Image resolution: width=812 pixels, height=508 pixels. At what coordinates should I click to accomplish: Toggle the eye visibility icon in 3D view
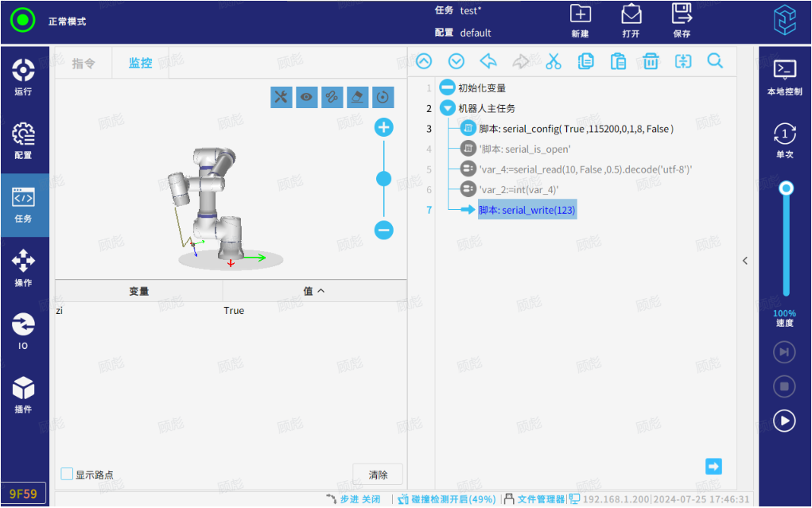point(306,97)
